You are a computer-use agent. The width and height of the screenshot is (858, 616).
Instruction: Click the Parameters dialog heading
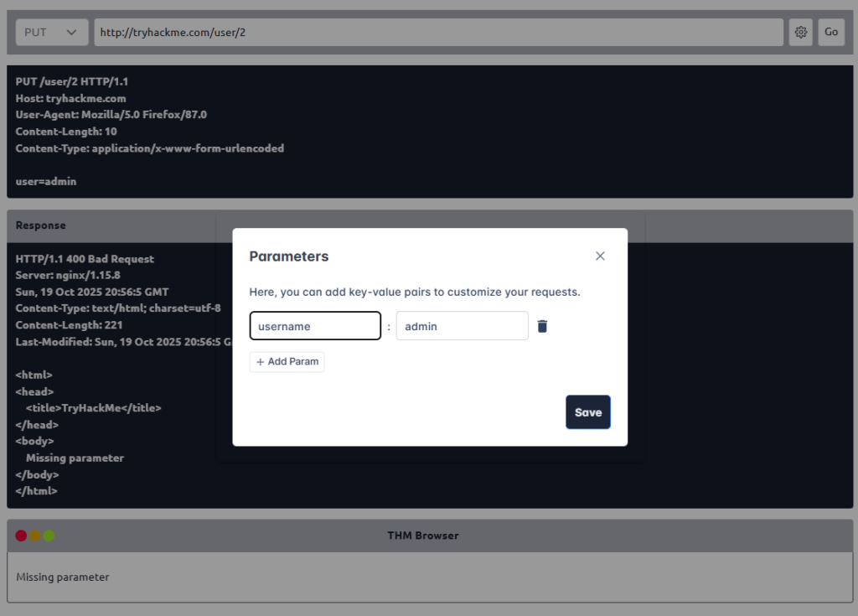289,256
